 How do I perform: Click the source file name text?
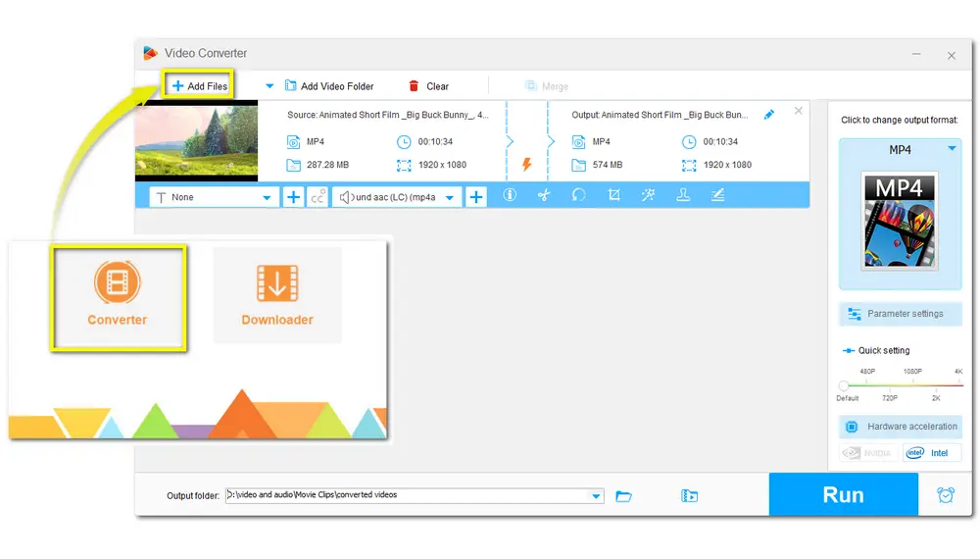[x=388, y=115]
